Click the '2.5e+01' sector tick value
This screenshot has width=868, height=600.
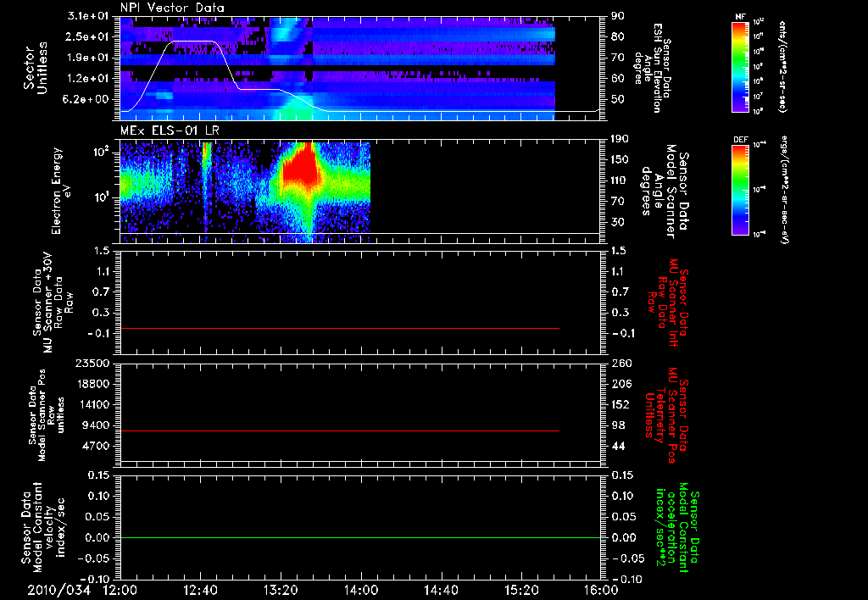coord(88,36)
